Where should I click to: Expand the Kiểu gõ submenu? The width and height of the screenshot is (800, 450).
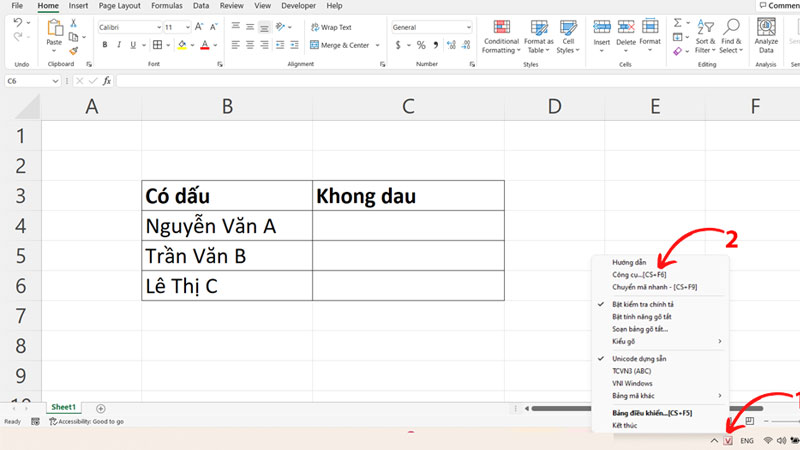(661, 341)
